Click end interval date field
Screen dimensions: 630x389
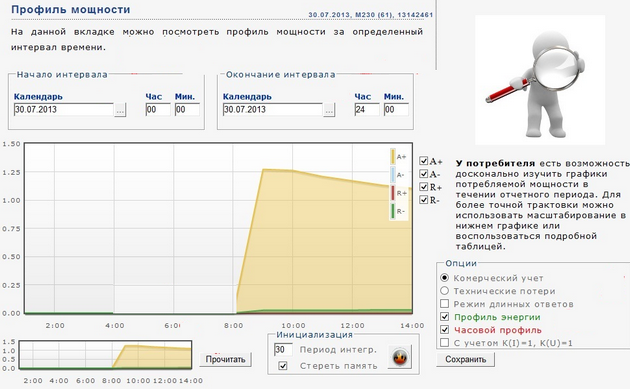pyautogui.click(x=272, y=109)
